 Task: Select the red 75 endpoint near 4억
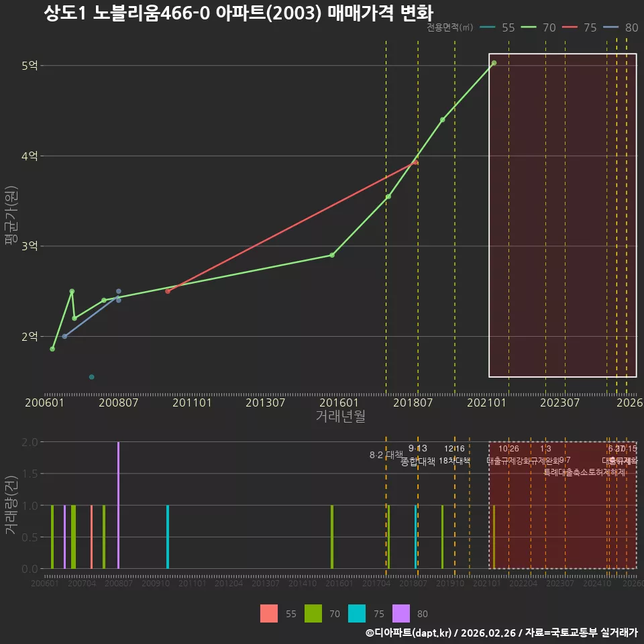(x=416, y=162)
